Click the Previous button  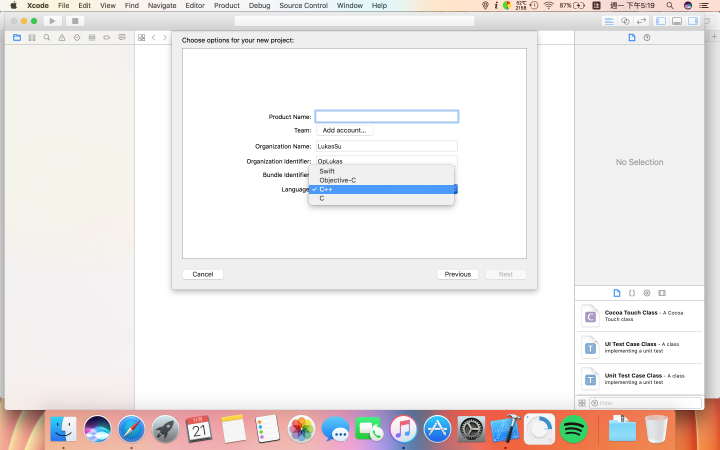[x=458, y=274]
